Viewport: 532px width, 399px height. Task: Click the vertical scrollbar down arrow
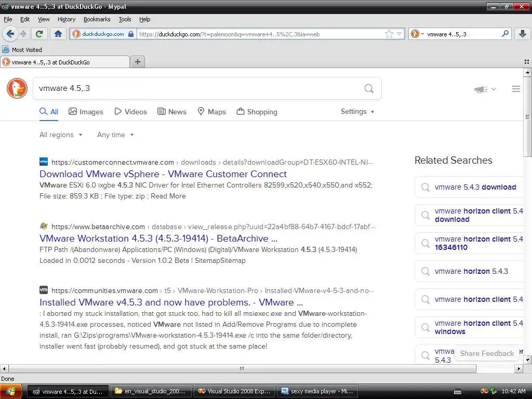point(527,360)
